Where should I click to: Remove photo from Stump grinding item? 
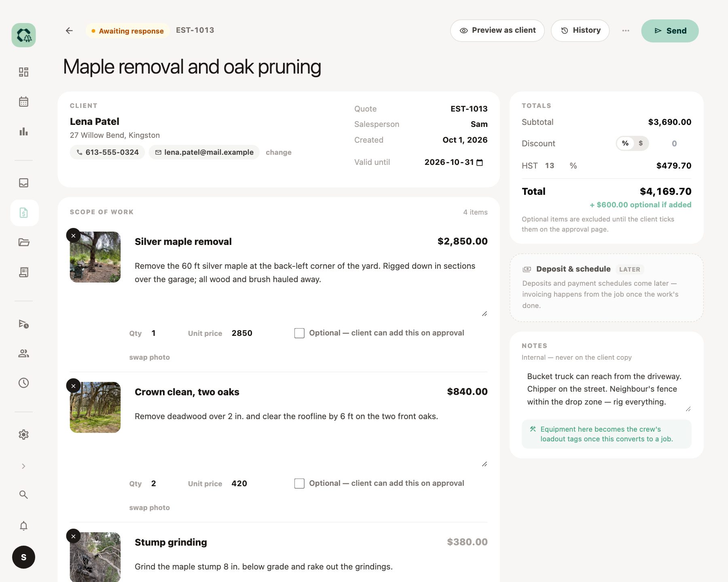[73, 536]
